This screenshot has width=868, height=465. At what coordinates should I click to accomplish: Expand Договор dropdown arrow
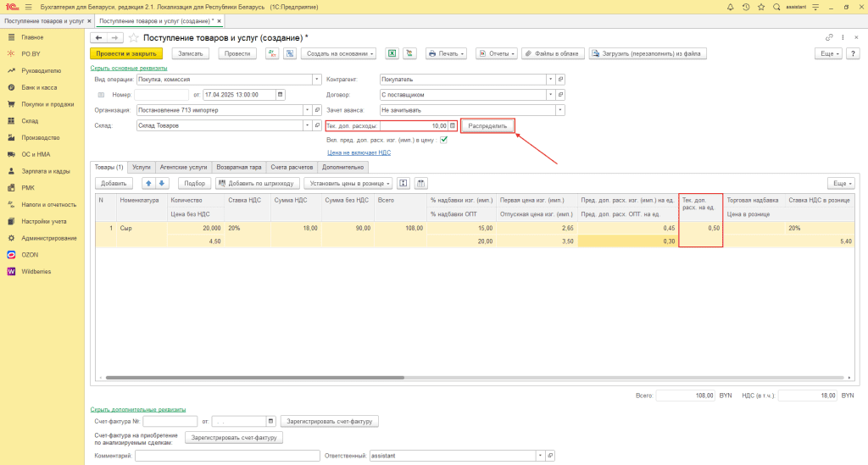click(x=550, y=95)
